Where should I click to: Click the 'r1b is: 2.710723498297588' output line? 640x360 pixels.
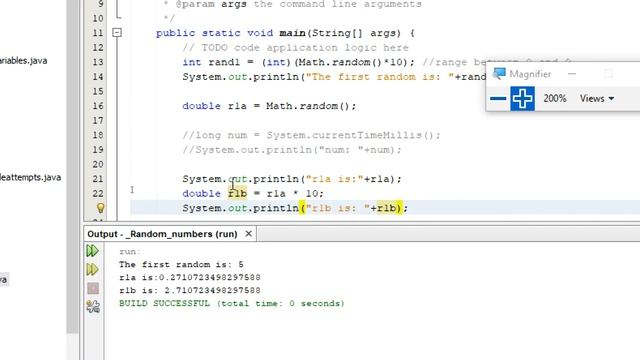(190, 291)
